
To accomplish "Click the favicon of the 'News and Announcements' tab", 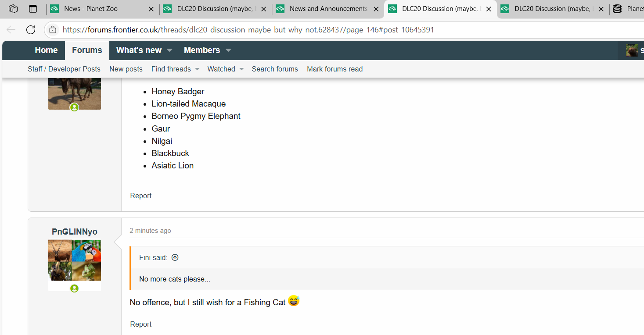I will 280,9.
